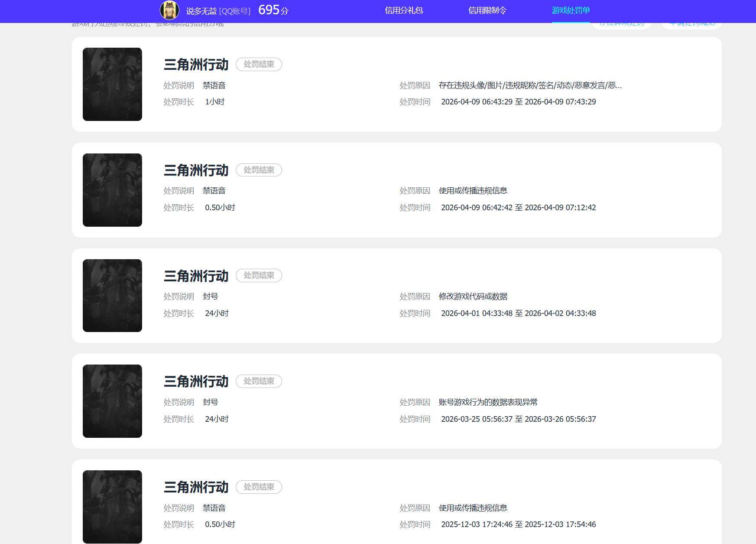Open game thumbnail for the 修改游戏代码或数据 penalty
The height and width of the screenshot is (544, 756).
click(112, 296)
